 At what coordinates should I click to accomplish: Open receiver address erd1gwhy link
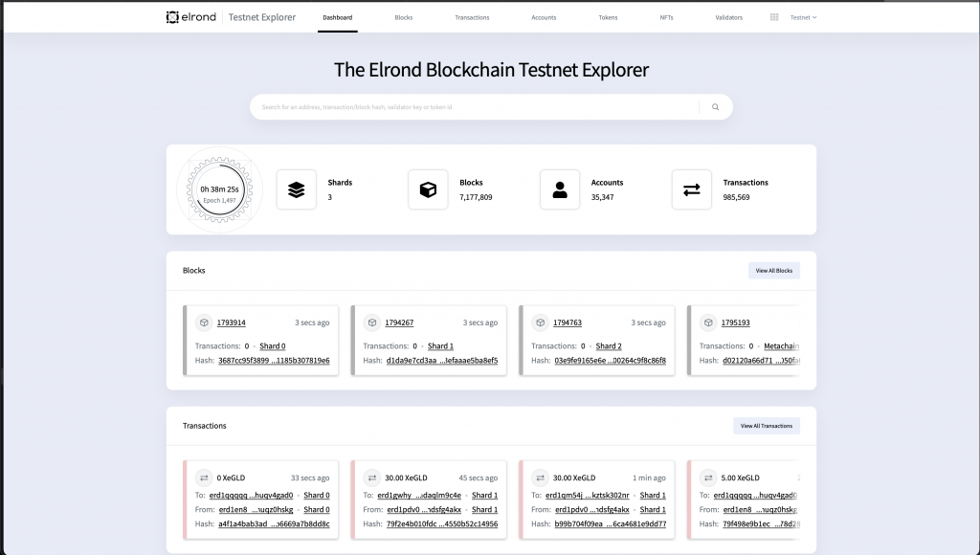click(x=419, y=495)
